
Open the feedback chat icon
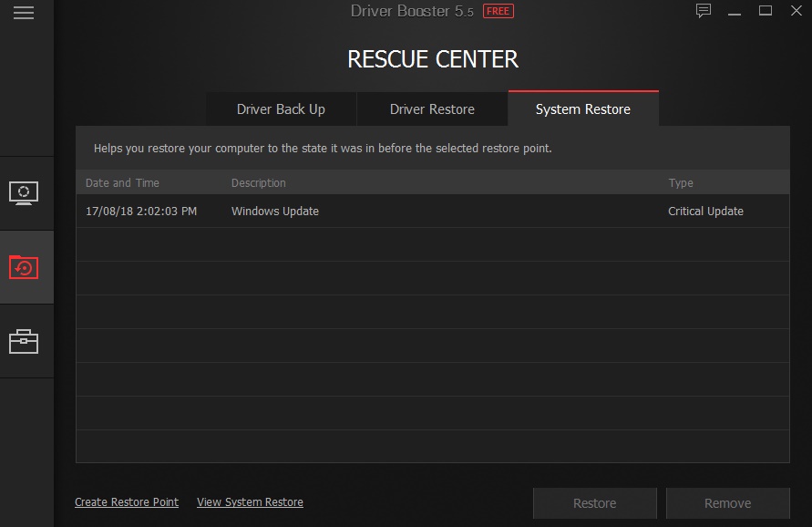click(704, 10)
